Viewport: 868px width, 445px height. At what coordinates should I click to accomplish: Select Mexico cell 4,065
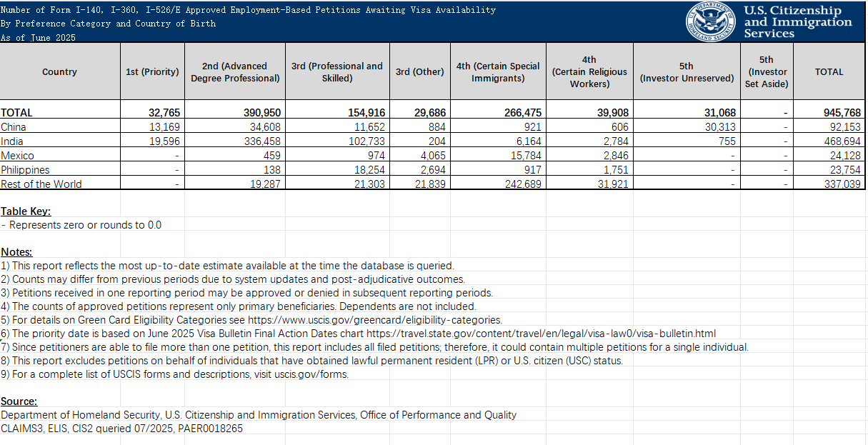click(419, 156)
